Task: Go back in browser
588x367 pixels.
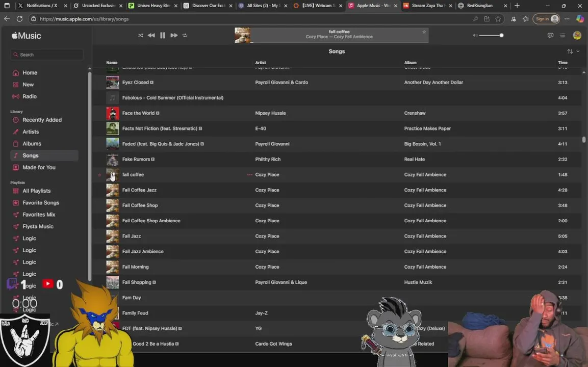Action: (7, 19)
